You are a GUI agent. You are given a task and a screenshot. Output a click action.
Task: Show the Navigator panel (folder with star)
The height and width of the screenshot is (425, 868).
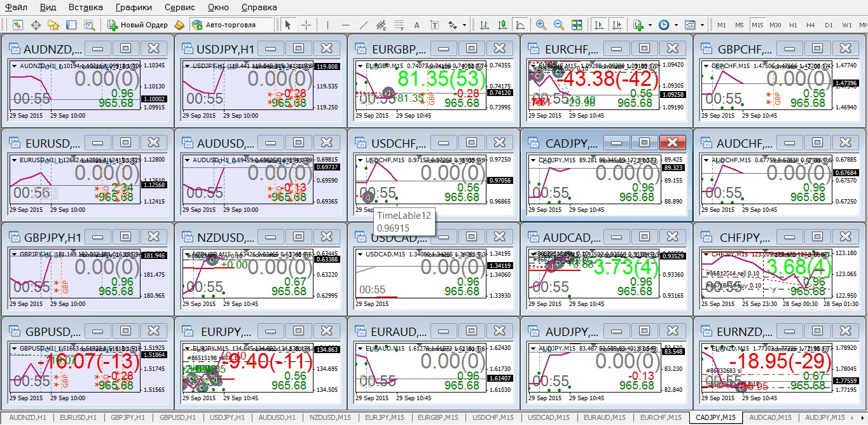pos(53,25)
